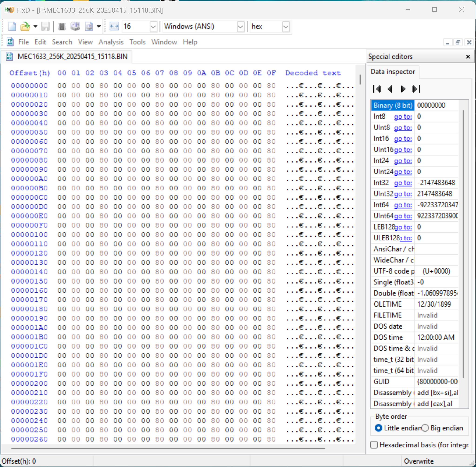This screenshot has width=476, height=467.
Task: Click the hex view vertical scrollbar thumb
Action: tap(360, 80)
